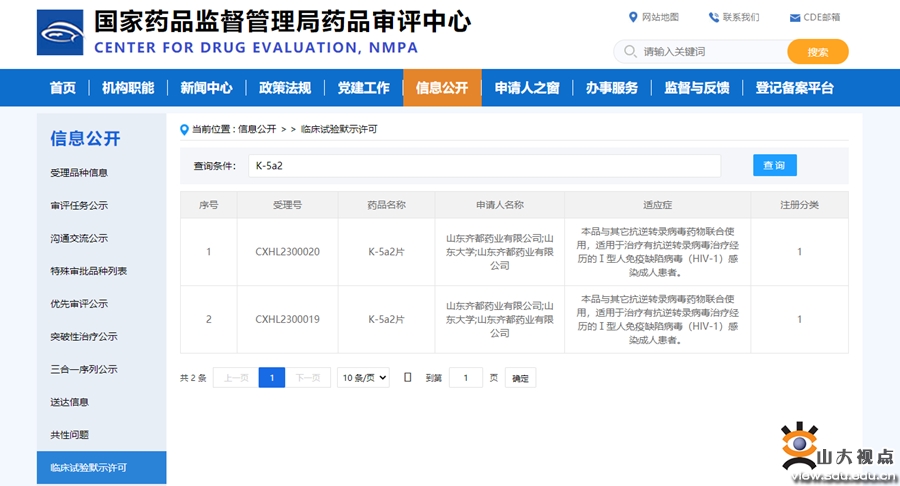Click the page 1 pagination button

pos(271,377)
